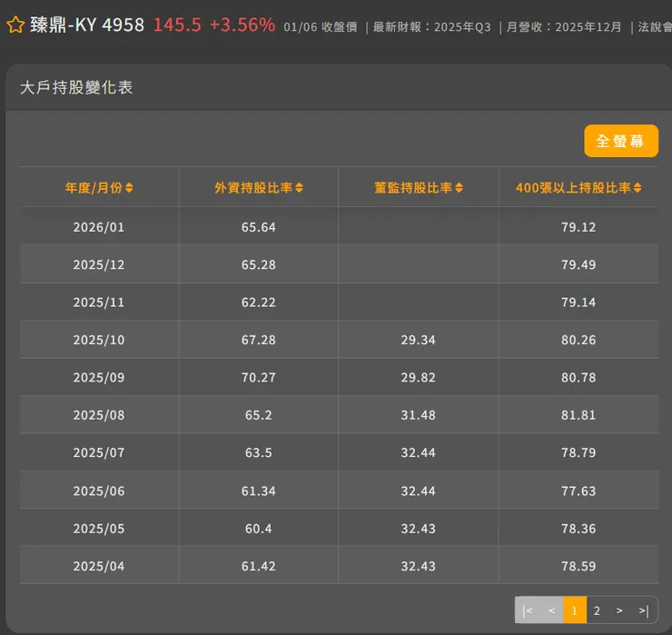Screen dimensions: 672x635
Task: Click large-holder value 79.12
Action: tap(578, 227)
